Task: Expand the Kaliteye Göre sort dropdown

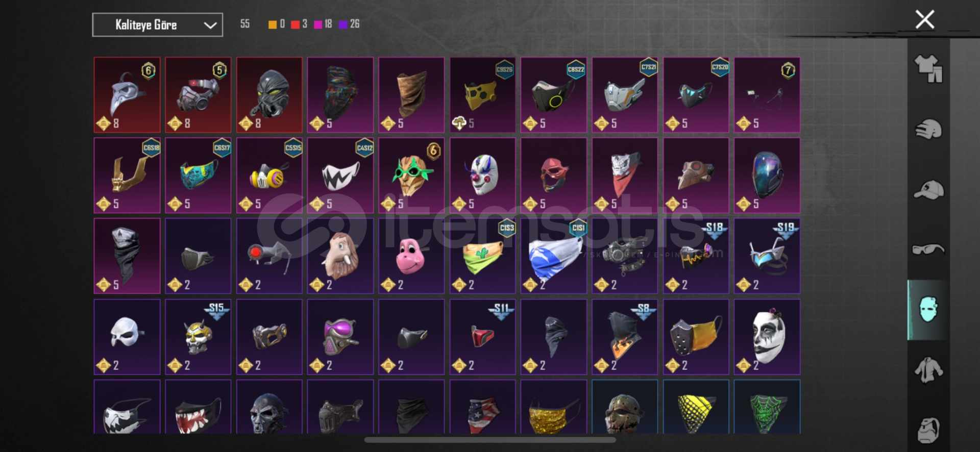Action: click(157, 24)
